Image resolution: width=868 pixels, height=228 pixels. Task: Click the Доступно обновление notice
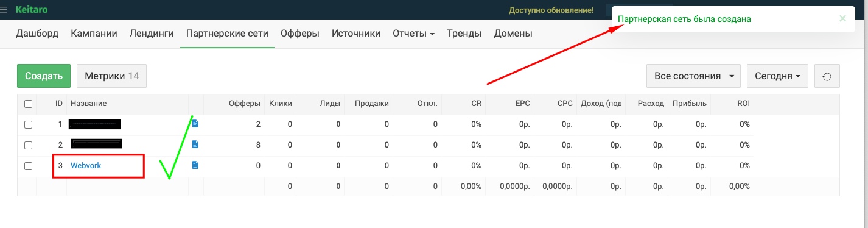tap(551, 10)
